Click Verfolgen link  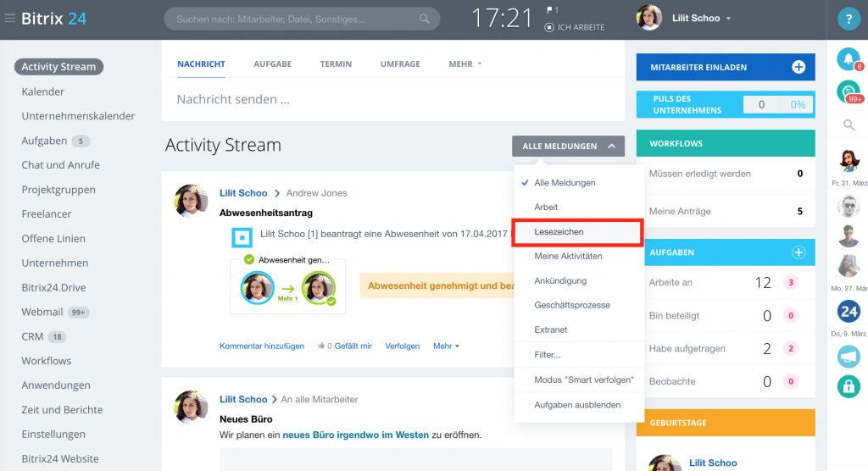tap(403, 346)
